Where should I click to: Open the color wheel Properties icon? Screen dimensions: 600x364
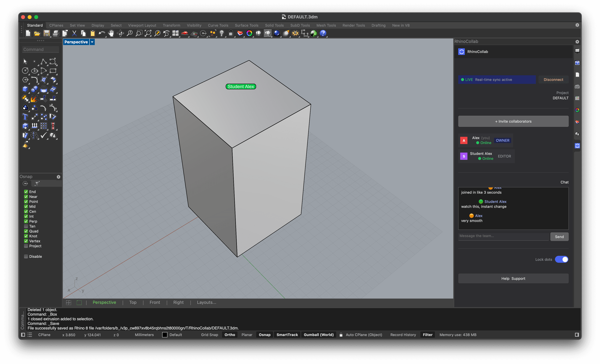point(249,33)
